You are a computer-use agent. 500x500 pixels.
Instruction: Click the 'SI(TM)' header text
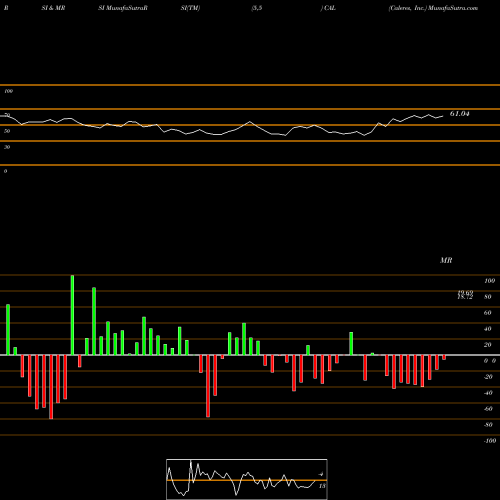[x=190, y=8]
